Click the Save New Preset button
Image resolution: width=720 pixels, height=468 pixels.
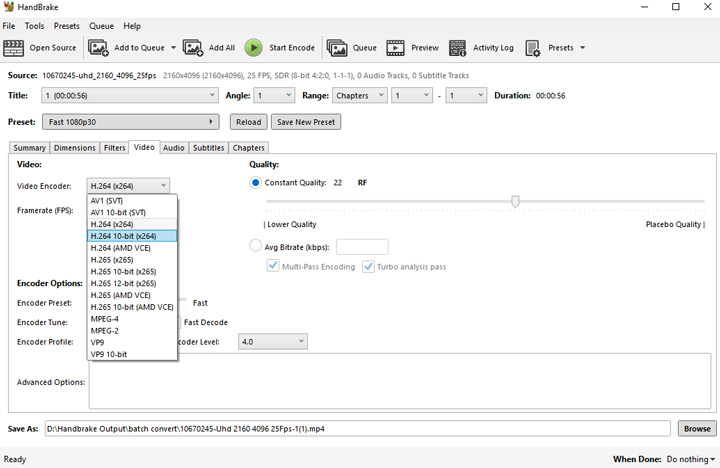coord(306,122)
